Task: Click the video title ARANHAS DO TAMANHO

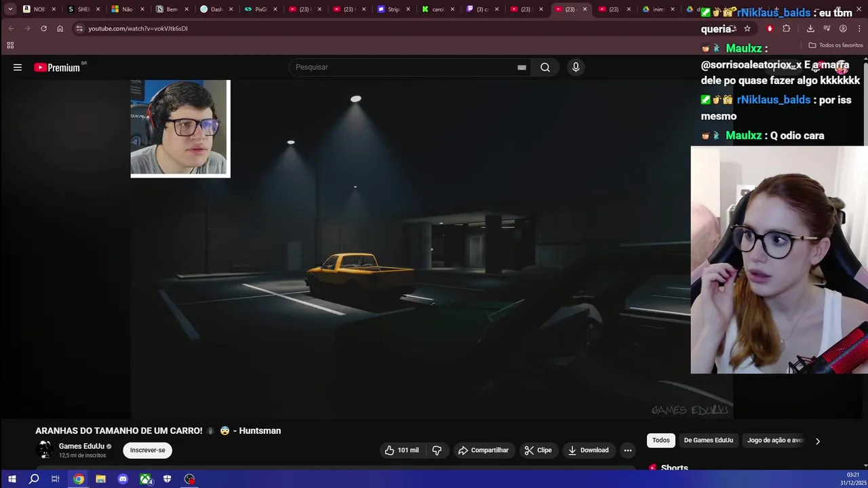Action: click(x=158, y=430)
